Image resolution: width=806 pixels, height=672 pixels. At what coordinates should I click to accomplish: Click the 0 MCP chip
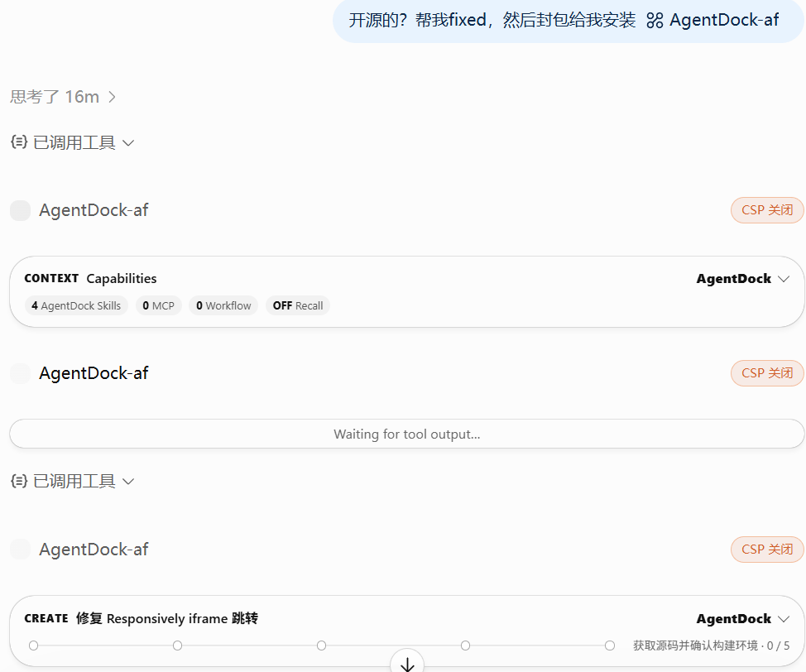coord(158,305)
